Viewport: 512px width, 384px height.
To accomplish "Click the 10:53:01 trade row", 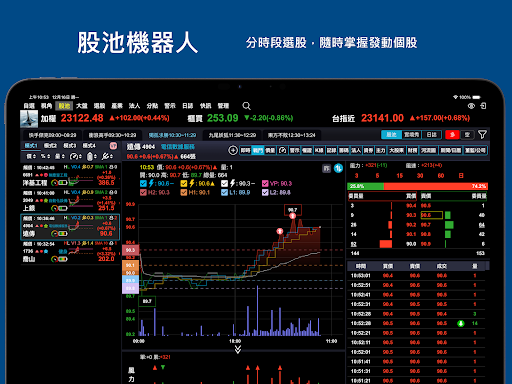I will pos(417,276).
